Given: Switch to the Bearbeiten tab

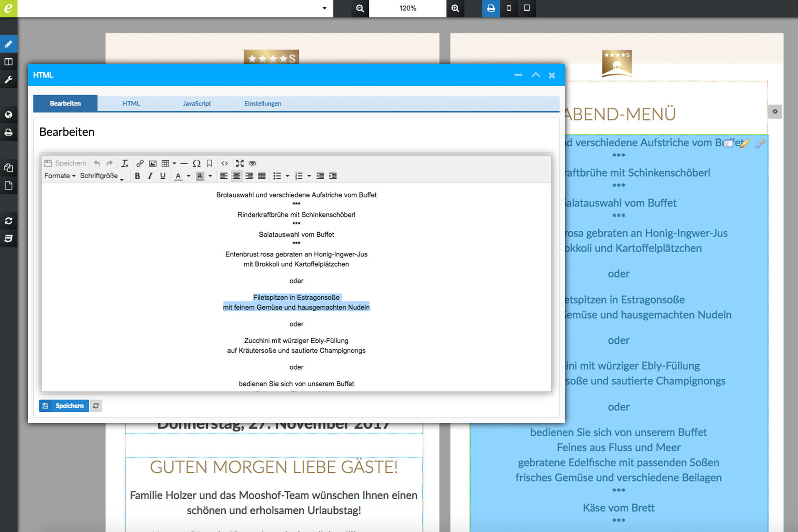Looking at the screenshot, I should click(x=65, y=103).
